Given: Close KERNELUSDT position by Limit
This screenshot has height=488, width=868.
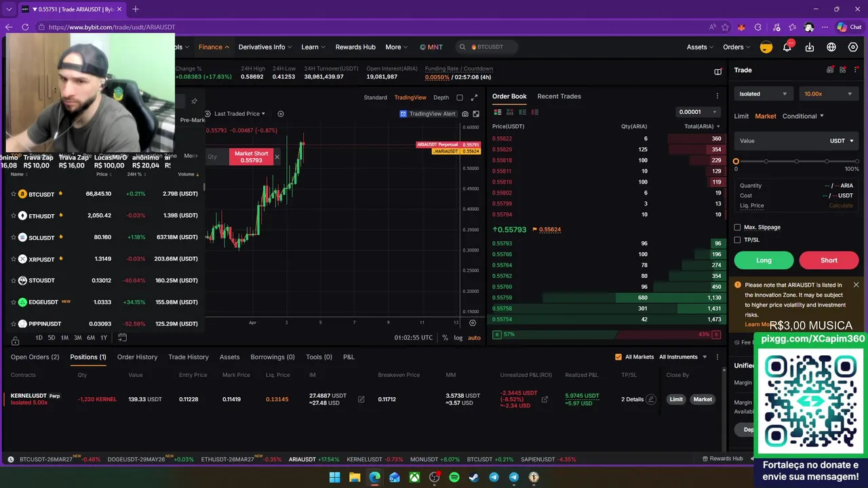Looking at the screenshot, I should coord(676,399).
